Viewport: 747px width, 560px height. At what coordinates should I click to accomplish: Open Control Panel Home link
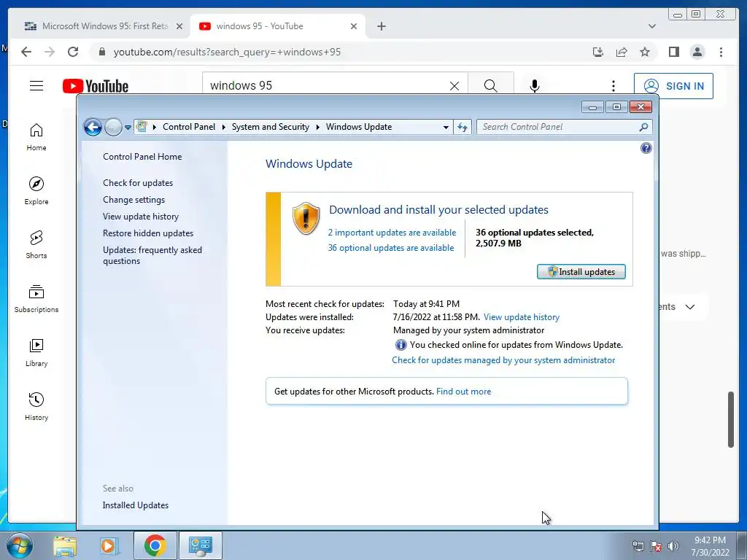[142, 157]
